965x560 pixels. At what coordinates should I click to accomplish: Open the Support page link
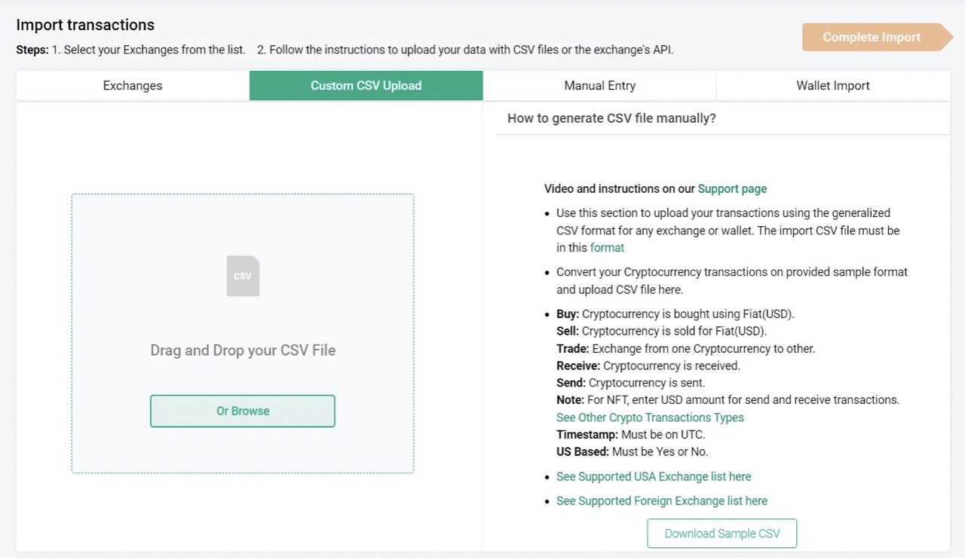[x=732, y=188]
